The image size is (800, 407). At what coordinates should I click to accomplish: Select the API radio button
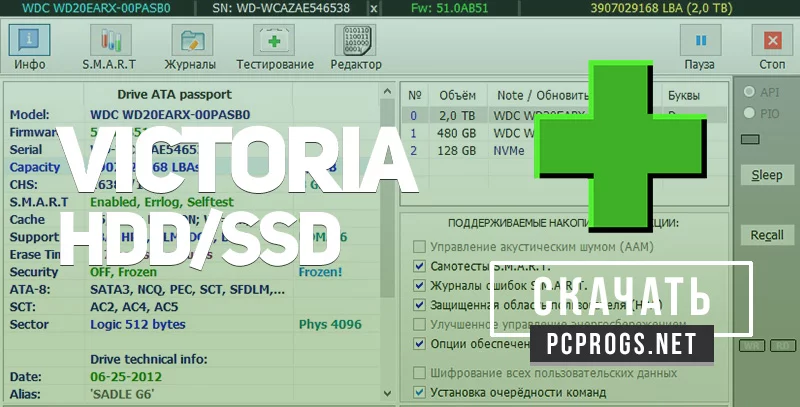coord(749,92)
